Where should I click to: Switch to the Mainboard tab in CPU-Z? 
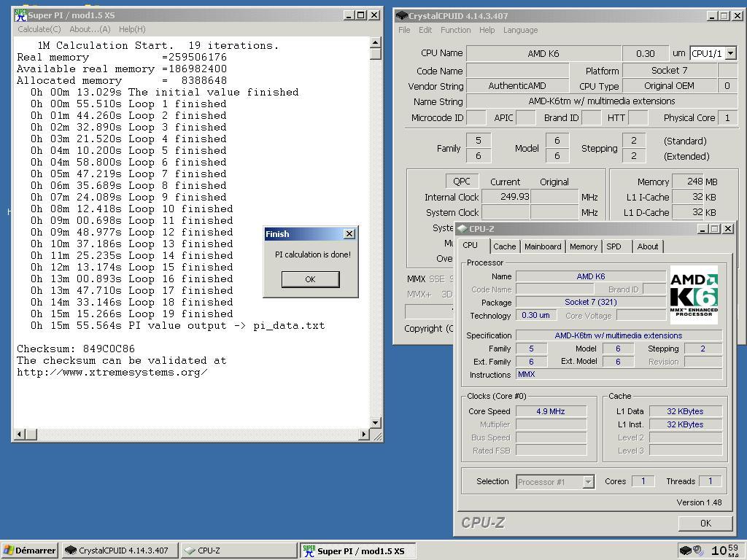[543, 246]
